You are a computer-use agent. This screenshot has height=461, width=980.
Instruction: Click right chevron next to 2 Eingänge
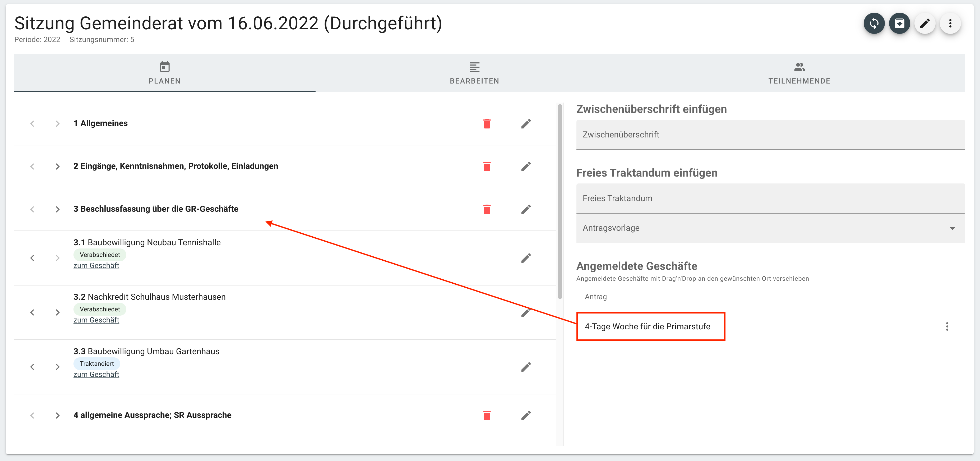57,167
